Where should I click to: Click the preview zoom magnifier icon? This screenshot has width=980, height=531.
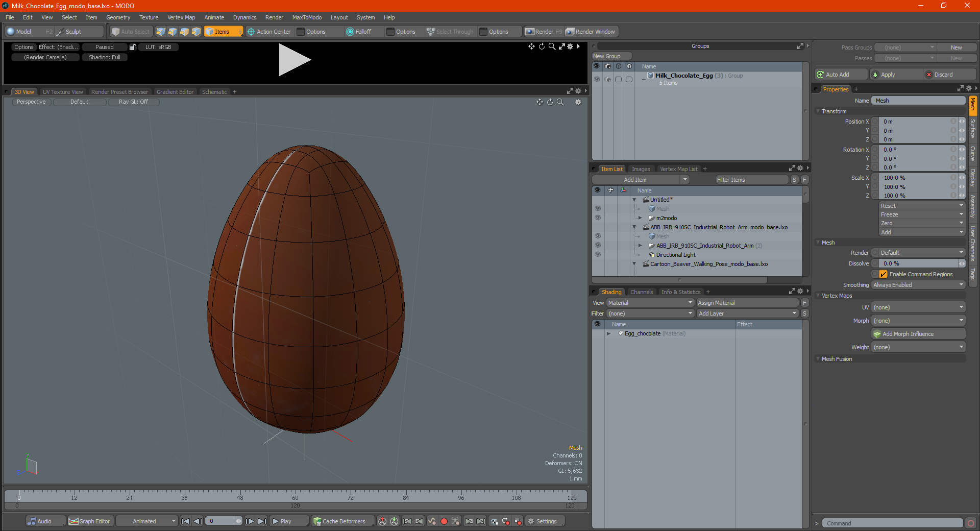tap(552, 46)
